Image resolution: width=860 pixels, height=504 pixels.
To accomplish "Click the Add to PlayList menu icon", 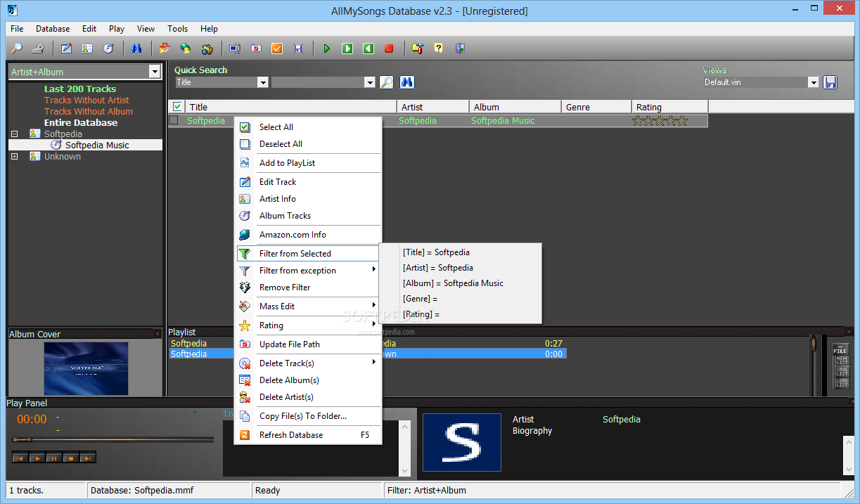I will point(245,163).
